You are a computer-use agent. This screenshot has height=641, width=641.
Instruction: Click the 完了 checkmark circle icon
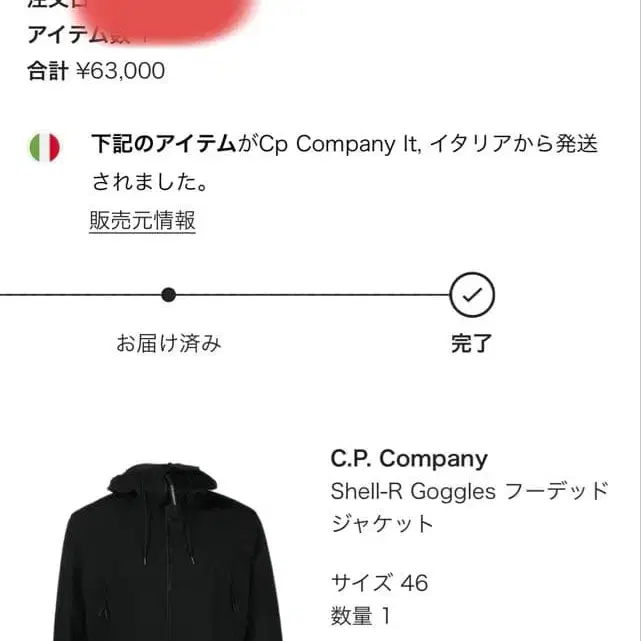(472, 295)
